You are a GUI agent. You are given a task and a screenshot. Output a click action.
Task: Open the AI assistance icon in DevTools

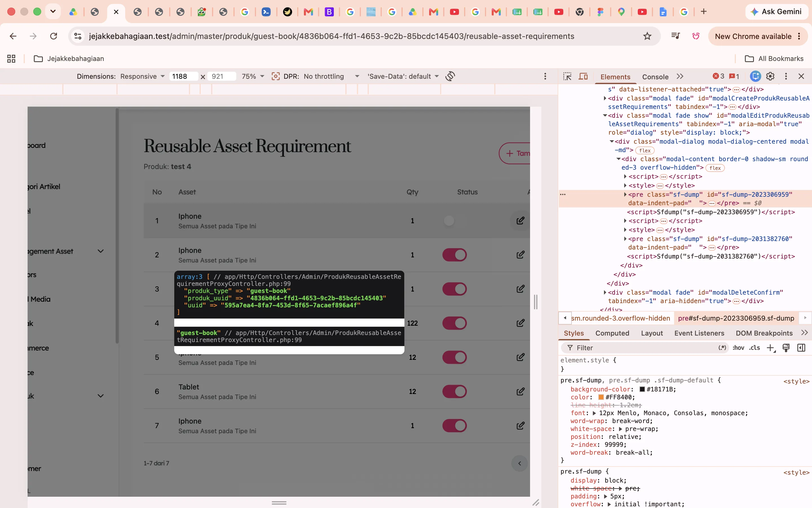[755, 76]
